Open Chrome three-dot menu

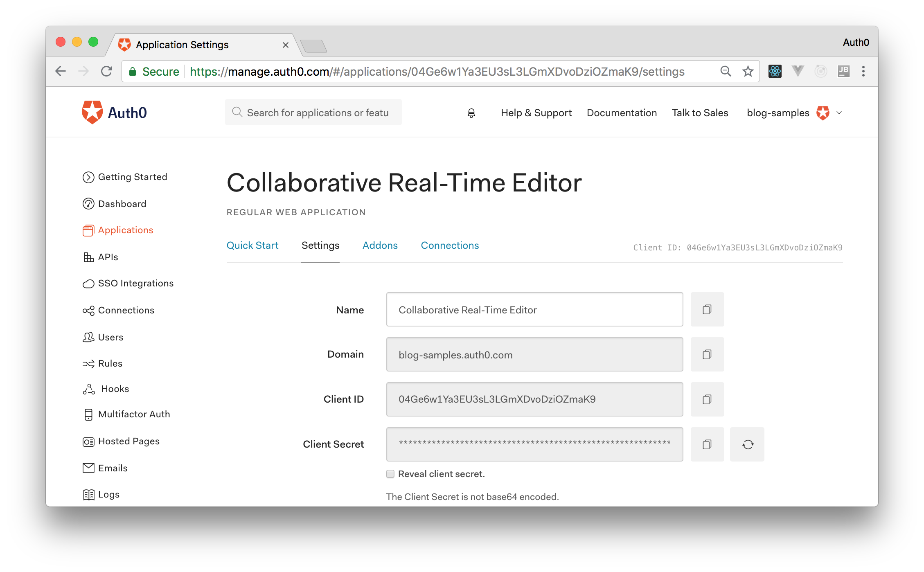[863, 71]
